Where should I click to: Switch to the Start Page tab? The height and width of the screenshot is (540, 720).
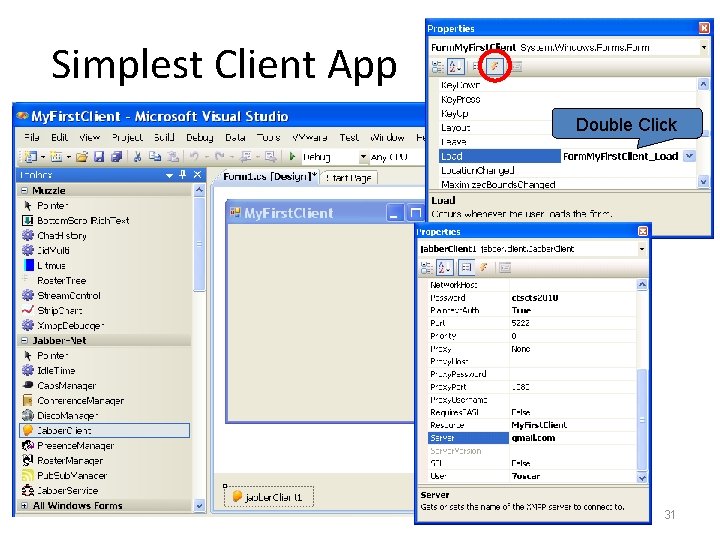point(350,178)
